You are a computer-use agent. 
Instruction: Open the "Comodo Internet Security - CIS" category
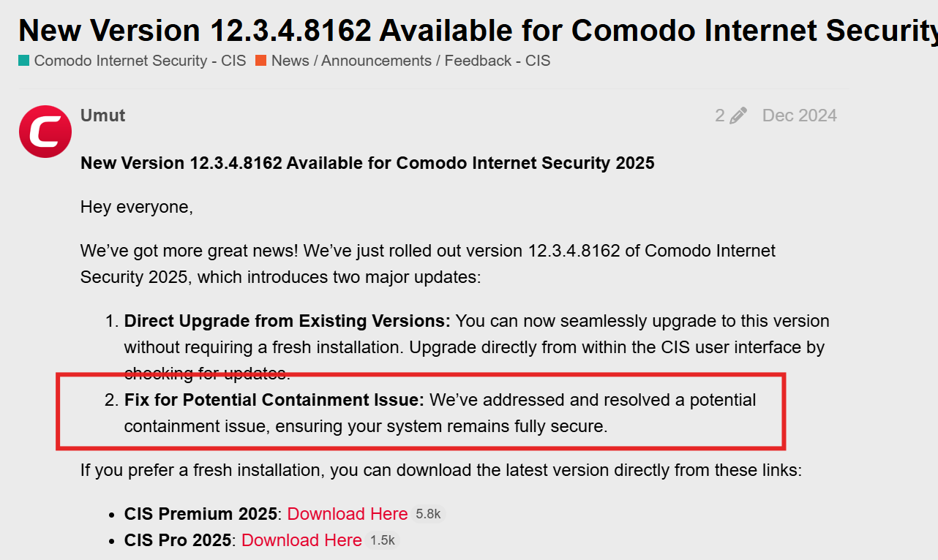coord(140,61)
